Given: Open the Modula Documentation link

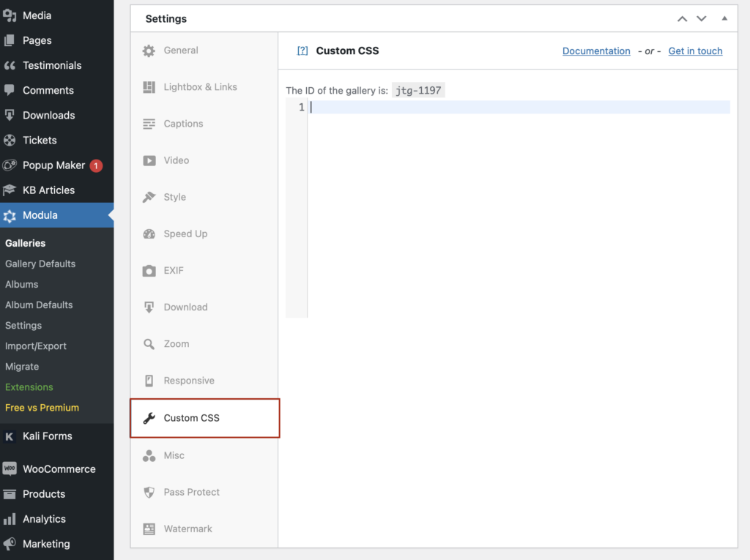Looking at the screenshot, I should [x=596, y=51].
